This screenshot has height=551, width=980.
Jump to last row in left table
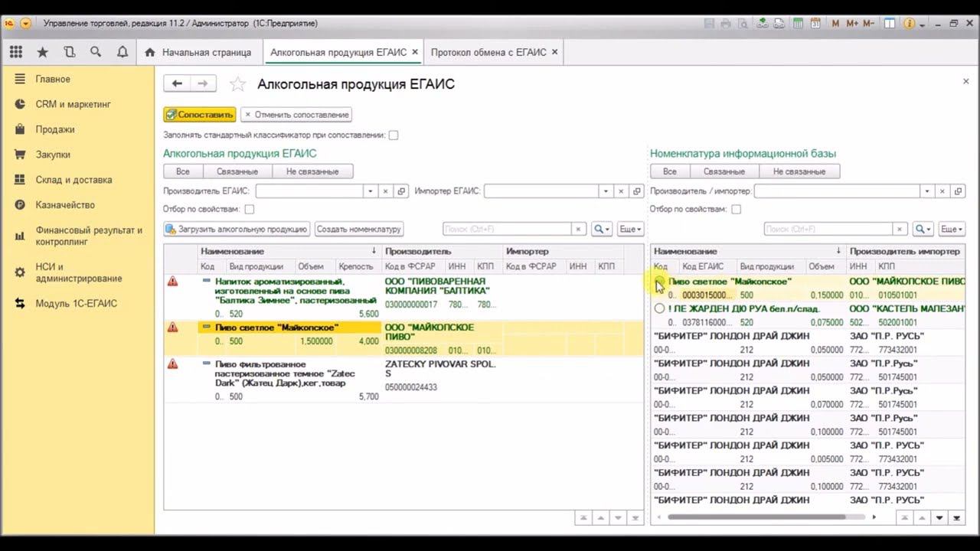(x=635, y=518)
